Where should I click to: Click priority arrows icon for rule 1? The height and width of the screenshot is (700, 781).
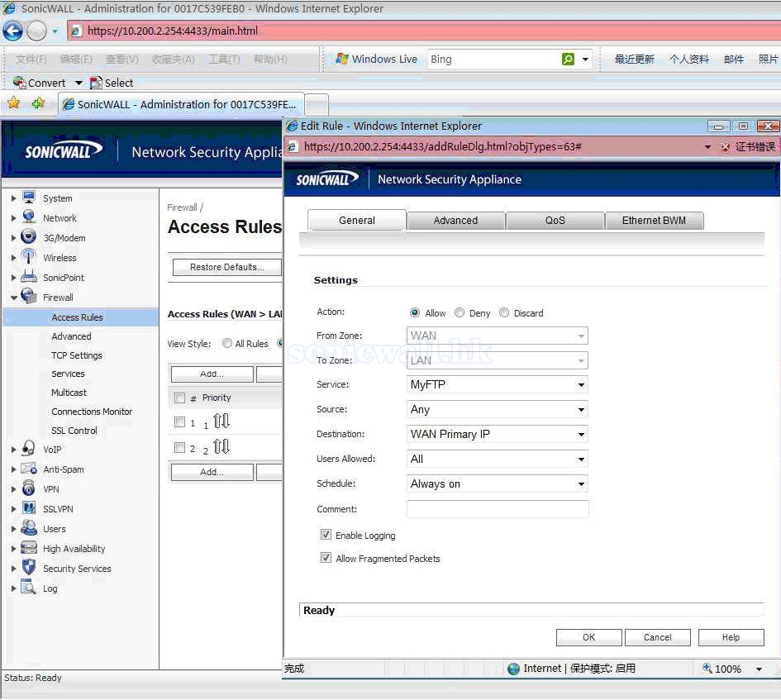pyautogui.click(x=221, y=421)
